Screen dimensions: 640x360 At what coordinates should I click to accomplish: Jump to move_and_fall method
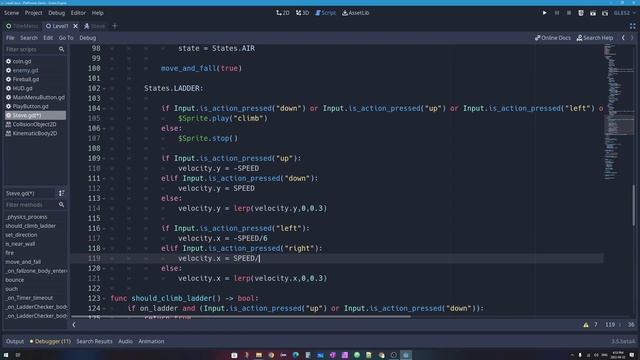click(23, 262)
